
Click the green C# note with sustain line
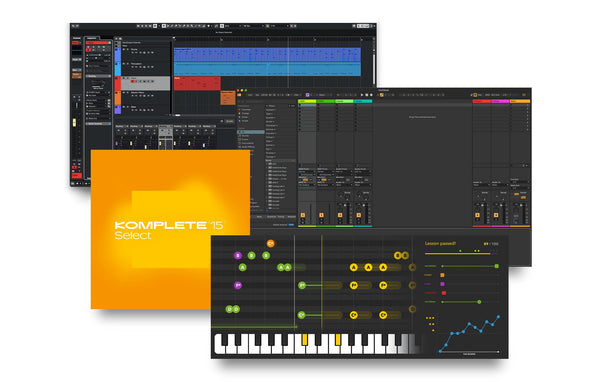tap(302, 315)
